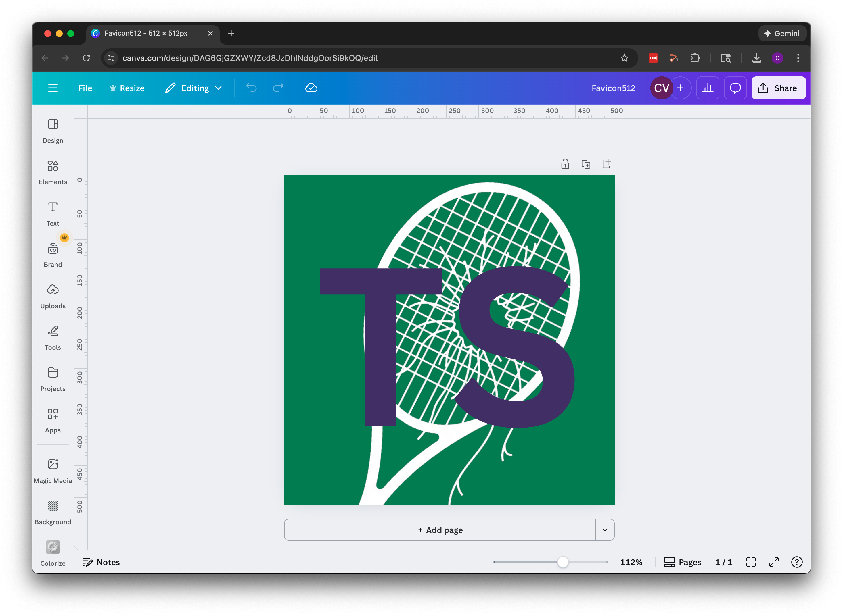Open grid view of pages
Viewport: 843px width, 616px height.
click(751, 562)
